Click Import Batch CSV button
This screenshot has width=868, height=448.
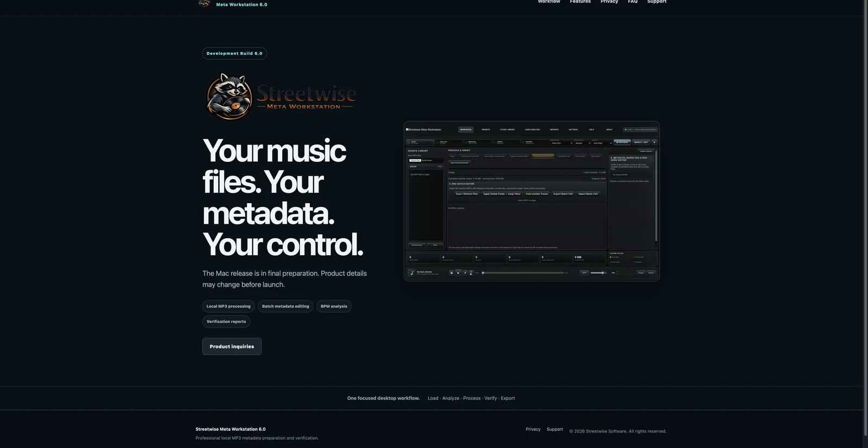click(x=588, y=194)
